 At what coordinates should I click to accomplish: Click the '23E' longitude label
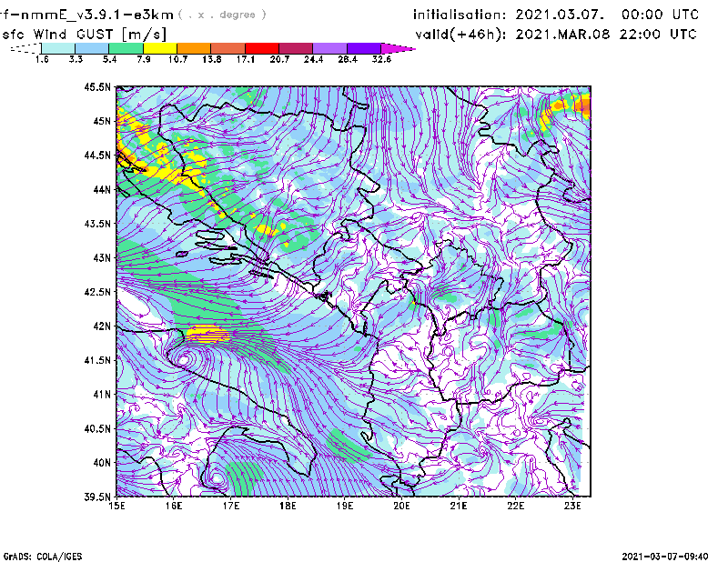(x=572, y=506)
